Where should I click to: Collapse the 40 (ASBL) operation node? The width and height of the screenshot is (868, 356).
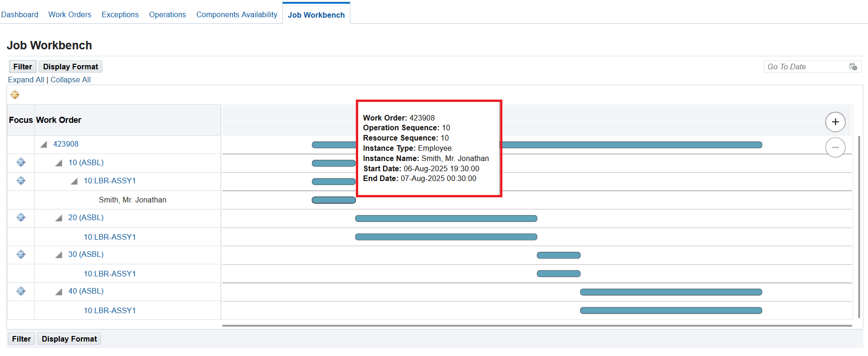[59, 291]
